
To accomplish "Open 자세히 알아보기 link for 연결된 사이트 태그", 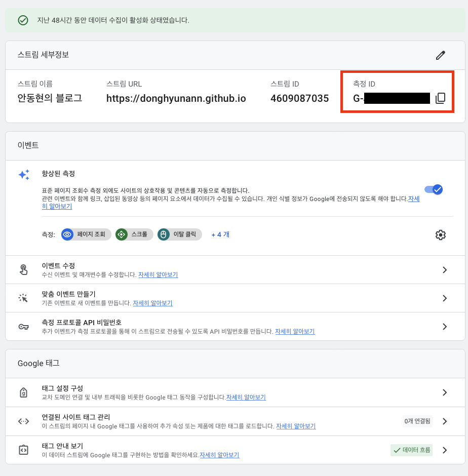I will 296,426.
